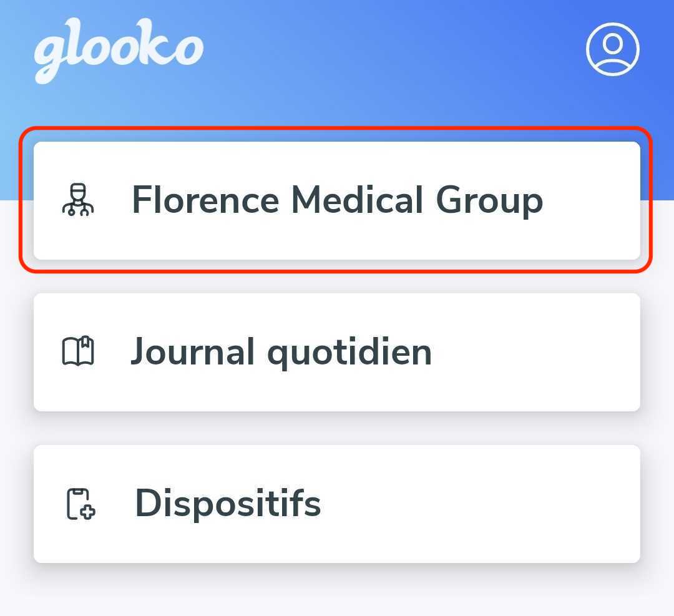Tap the phone with plus devices icon
Viewport: 674px width, 616px height.
point(81,504)
